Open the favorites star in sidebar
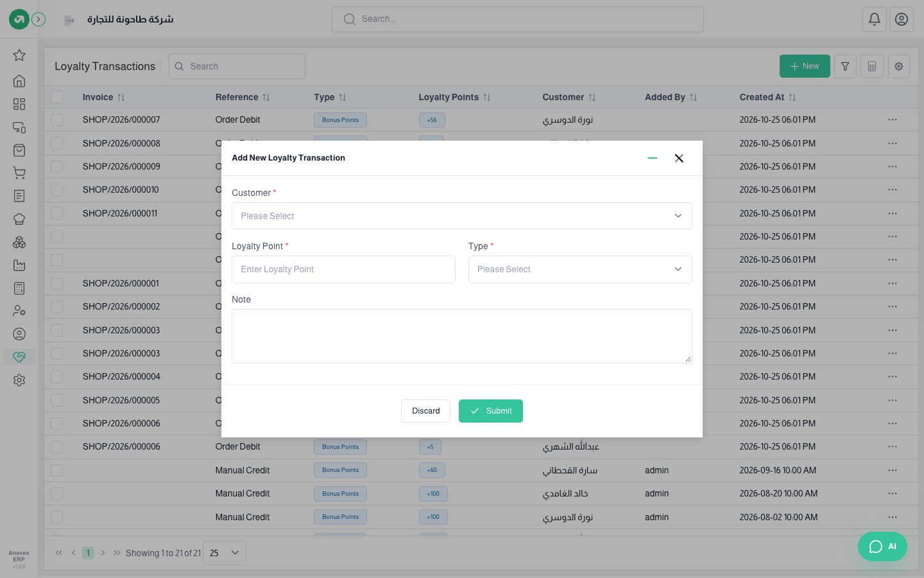This screenshot has width=924, height=578. 19,55
